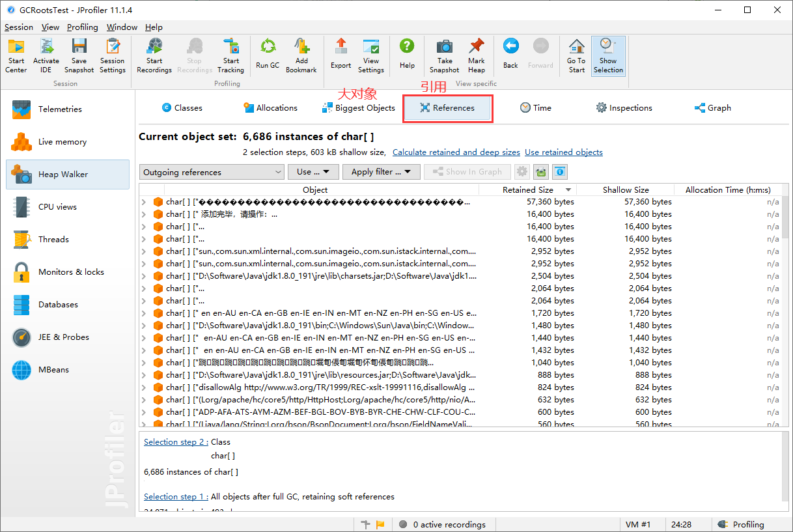Open CPU views in sidebar

pos(68,207)
